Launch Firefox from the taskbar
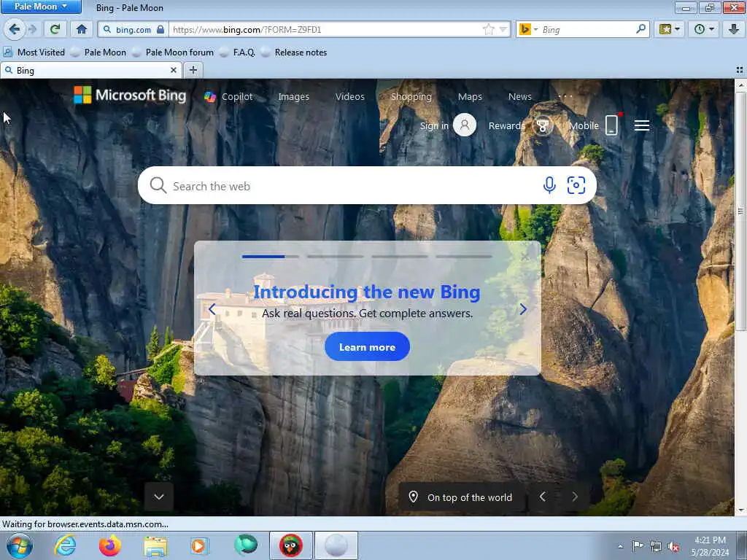 pyautogui.click(x=109, y=545)
